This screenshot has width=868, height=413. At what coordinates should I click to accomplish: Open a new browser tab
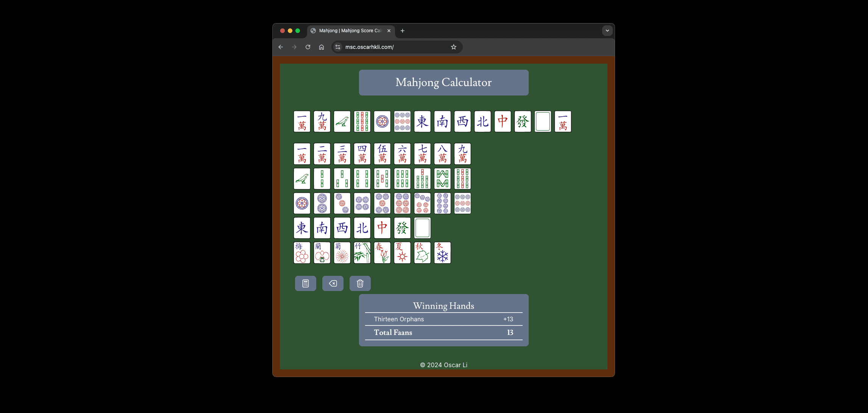(403, 31)
